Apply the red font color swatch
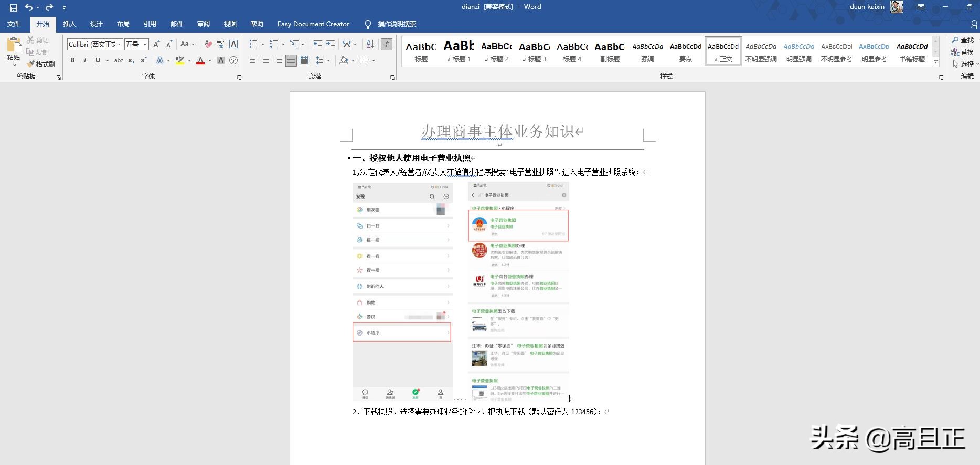 coord(200,61)
